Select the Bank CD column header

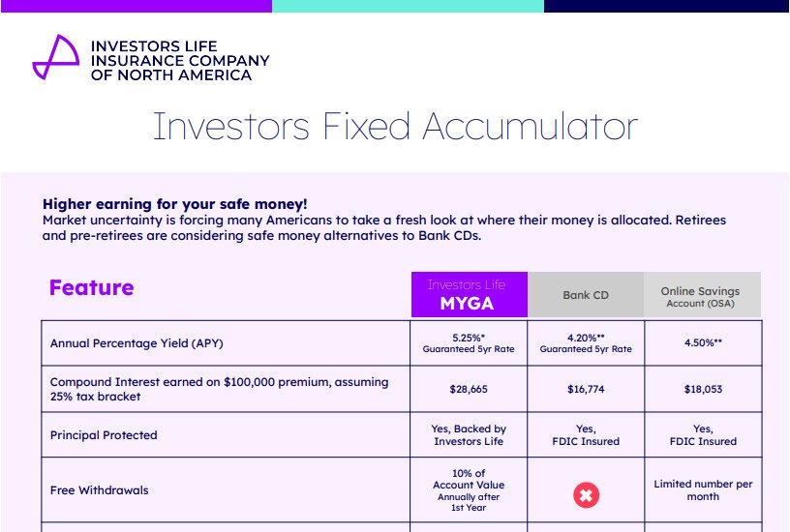[586, 295]
